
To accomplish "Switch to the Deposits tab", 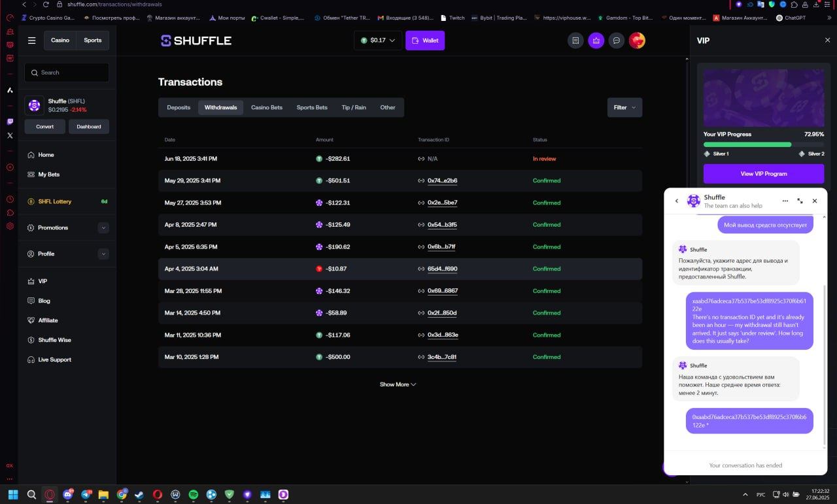I will (x=179, y=107).
